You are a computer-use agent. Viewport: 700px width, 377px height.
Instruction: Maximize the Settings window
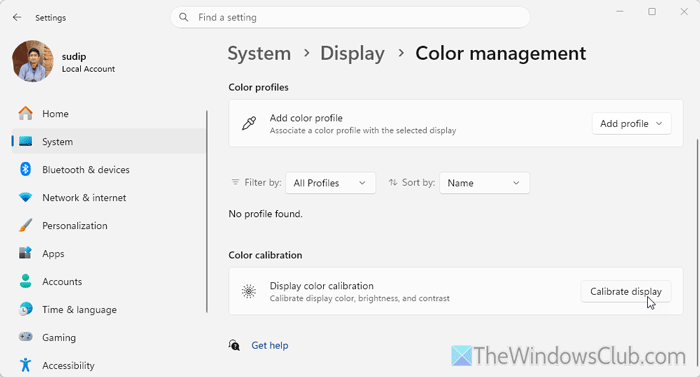652,12
